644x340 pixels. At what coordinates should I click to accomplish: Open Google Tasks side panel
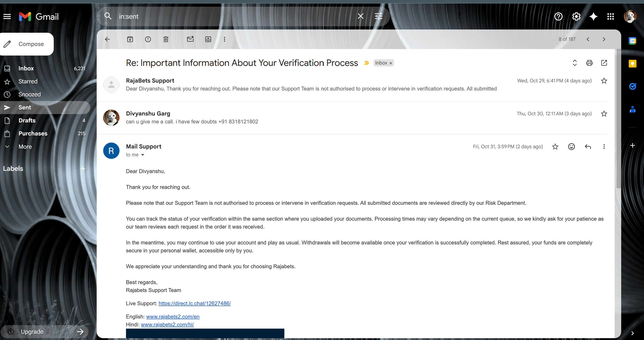(x=632, y=86)
